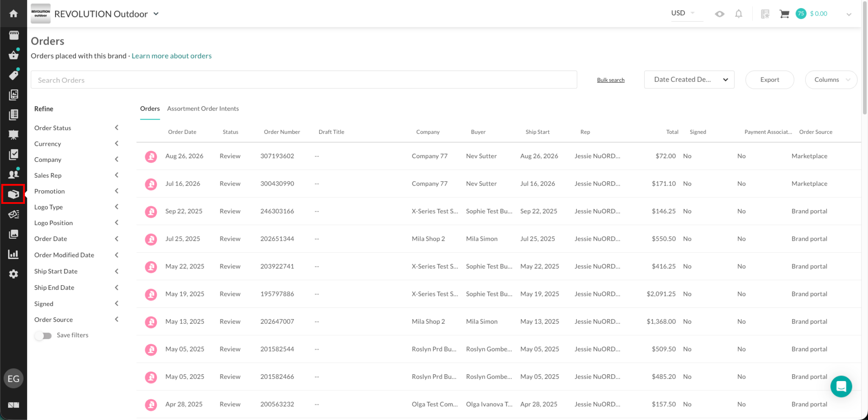This screenshot has height=420, width=868.
Task: Expand the Order Source filter
Action: (x=117, y=319)
